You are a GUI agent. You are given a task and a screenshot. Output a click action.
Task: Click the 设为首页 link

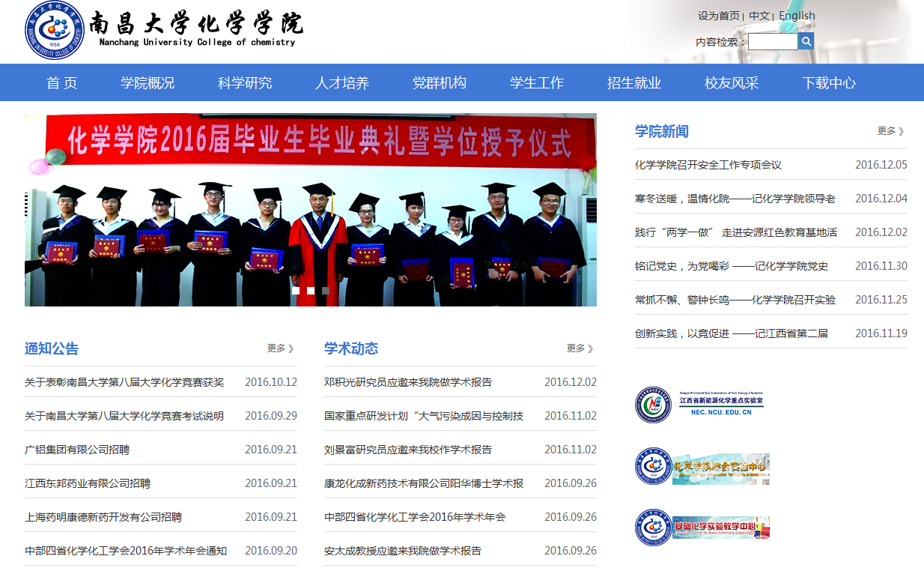(718, 15)
